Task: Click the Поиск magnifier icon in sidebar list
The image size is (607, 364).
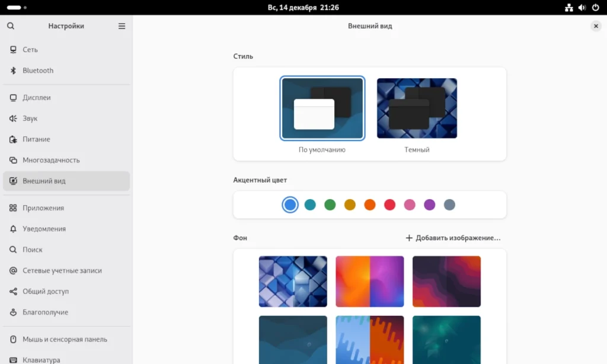Action: (13, 250)
